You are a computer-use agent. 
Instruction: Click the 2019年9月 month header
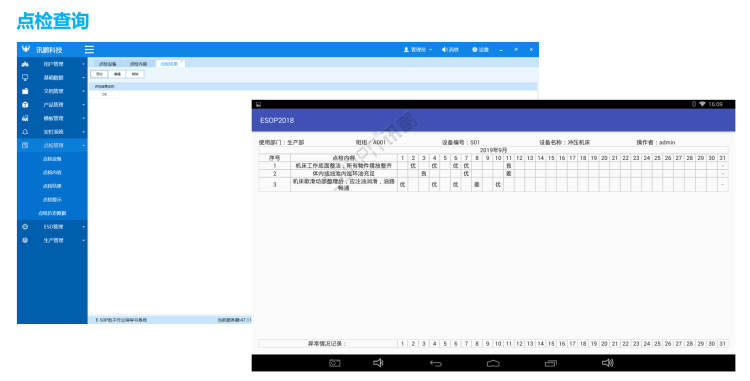(493, 150)
